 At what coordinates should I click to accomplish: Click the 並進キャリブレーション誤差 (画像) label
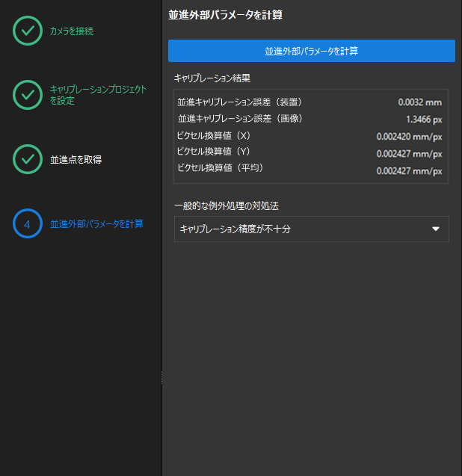240,118
